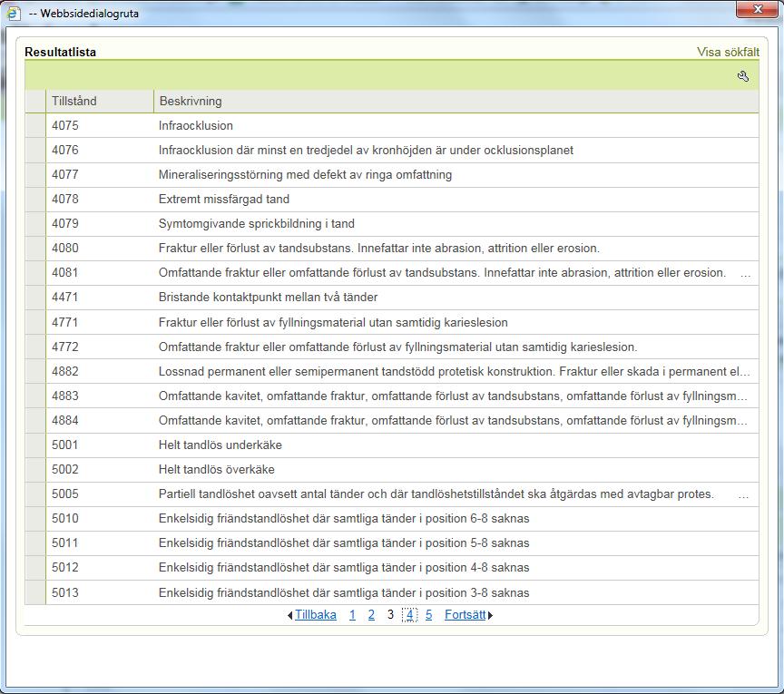Close the Webbsidedialogruta window
The width and height of the screenshot is (784, 694).
tap(757, 9)
